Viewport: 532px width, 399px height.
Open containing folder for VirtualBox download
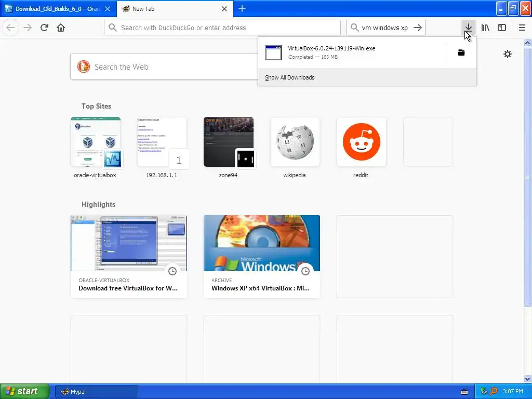coord(461,52)
